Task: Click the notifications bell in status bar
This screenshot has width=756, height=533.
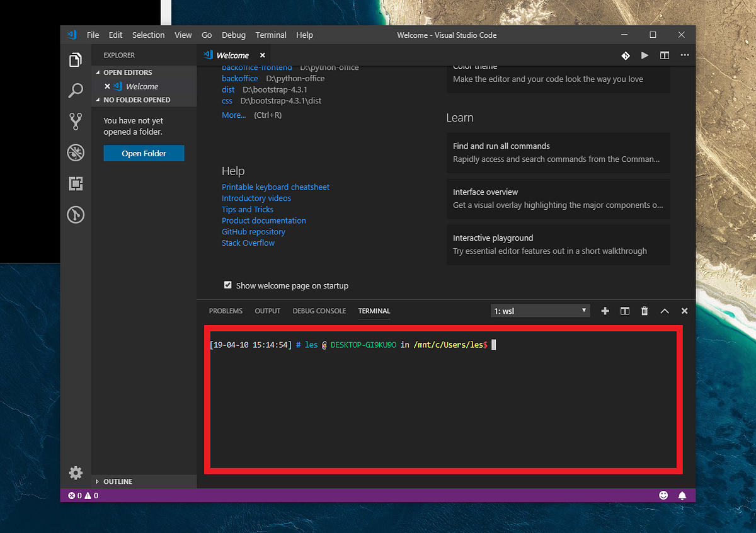Action: [x=682, y=495]
